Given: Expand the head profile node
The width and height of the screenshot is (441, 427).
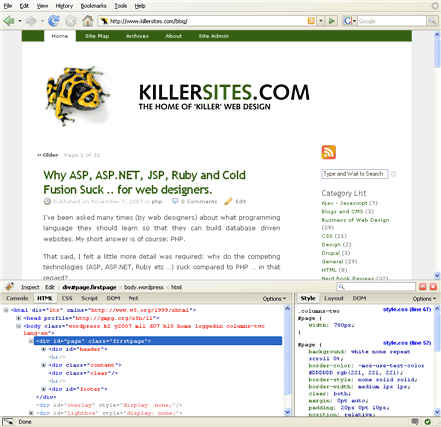Looking at the screenshot, I should point(19,318).
